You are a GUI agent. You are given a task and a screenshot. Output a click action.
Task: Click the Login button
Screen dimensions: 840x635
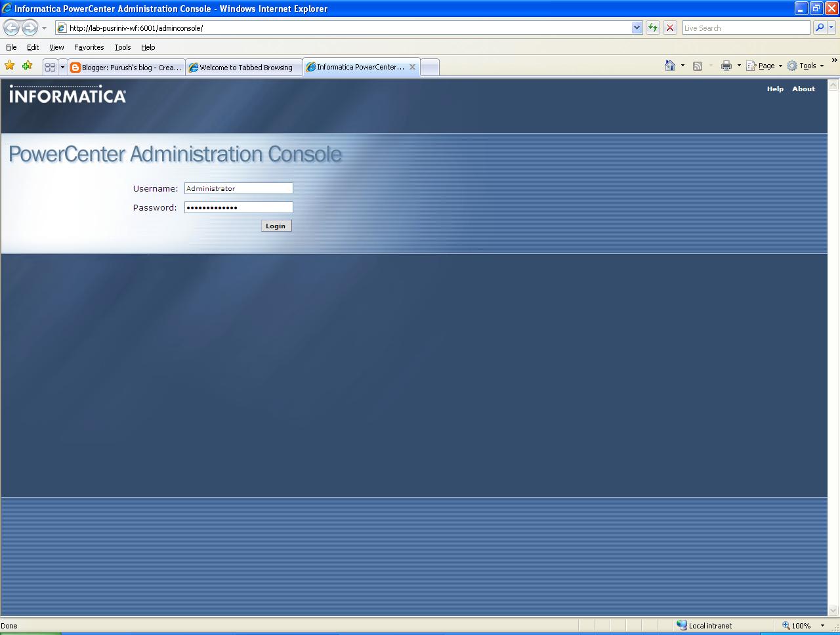(276, 226)
